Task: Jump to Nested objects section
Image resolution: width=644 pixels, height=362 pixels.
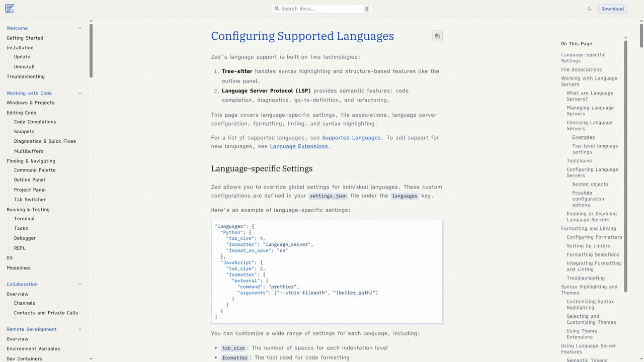Action: click(x=590, y=184)
